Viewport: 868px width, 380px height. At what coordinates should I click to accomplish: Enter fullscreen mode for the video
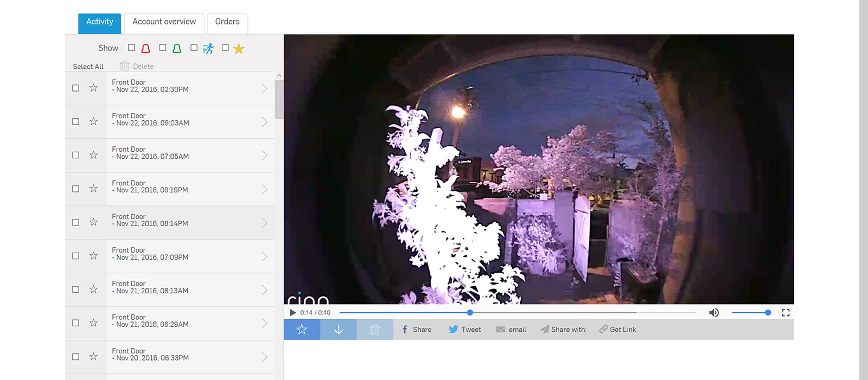point(786,313)
